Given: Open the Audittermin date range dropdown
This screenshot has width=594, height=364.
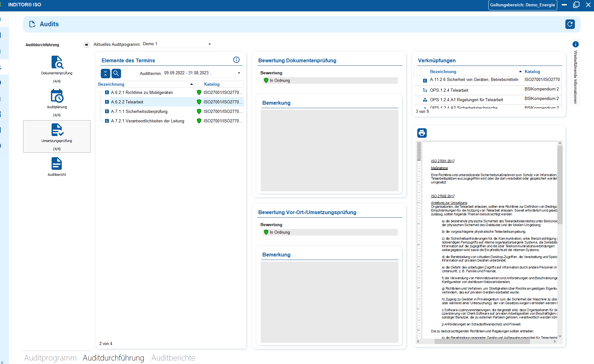Looking at the screenshot, I should point(239,73).
